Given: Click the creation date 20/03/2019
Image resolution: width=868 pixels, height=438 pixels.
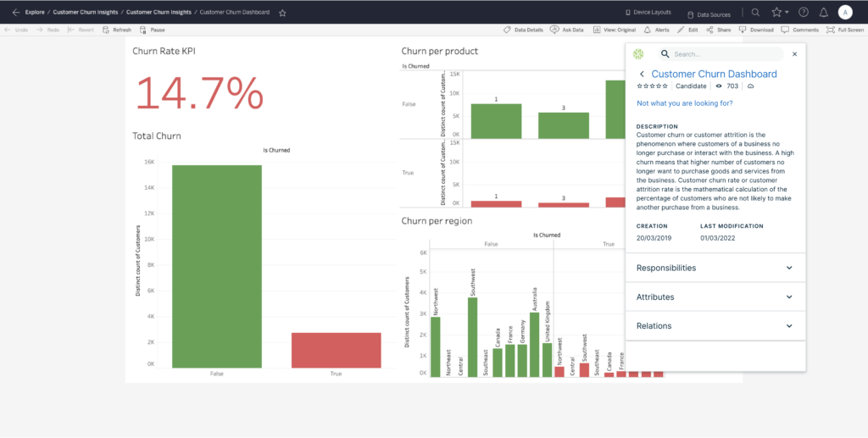Looking at the screenshot, I should tap(652, 238).
